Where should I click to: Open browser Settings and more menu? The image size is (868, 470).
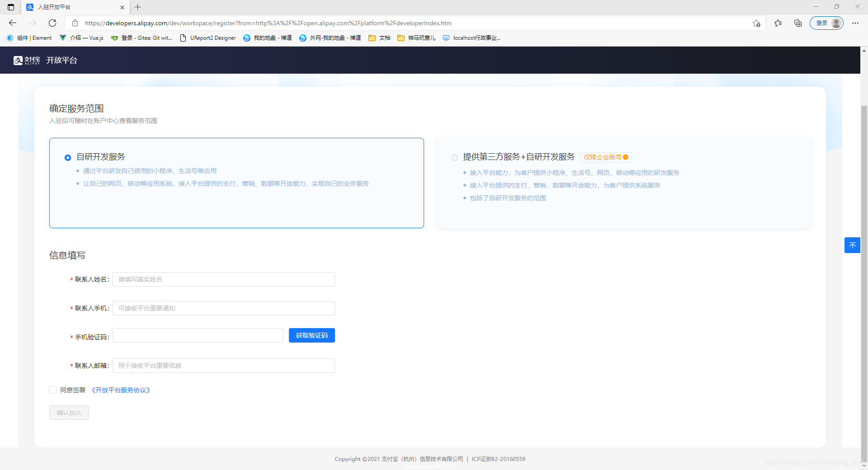(855, 23)
